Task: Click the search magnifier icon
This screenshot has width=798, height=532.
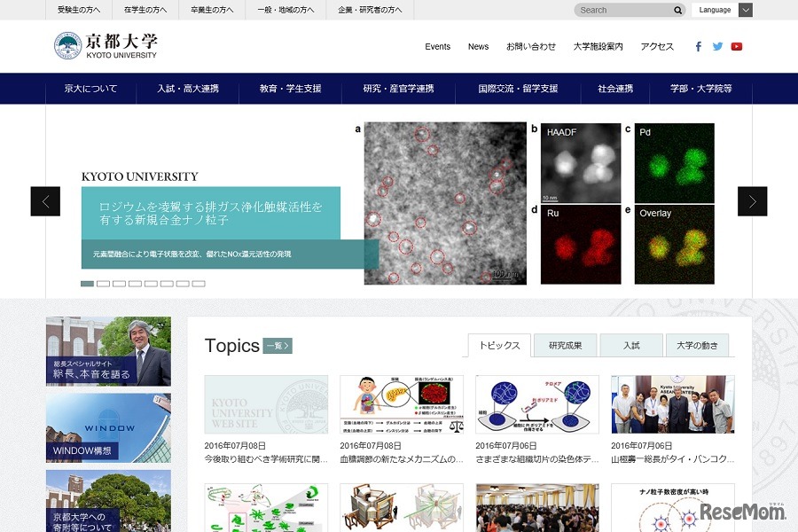Action: pyautogui.click(x=677, y=10)
